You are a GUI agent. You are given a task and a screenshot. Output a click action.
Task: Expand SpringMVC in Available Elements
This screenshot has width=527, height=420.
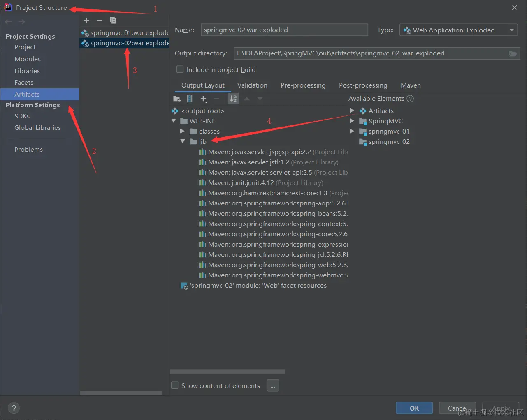(x=352, y=121)
